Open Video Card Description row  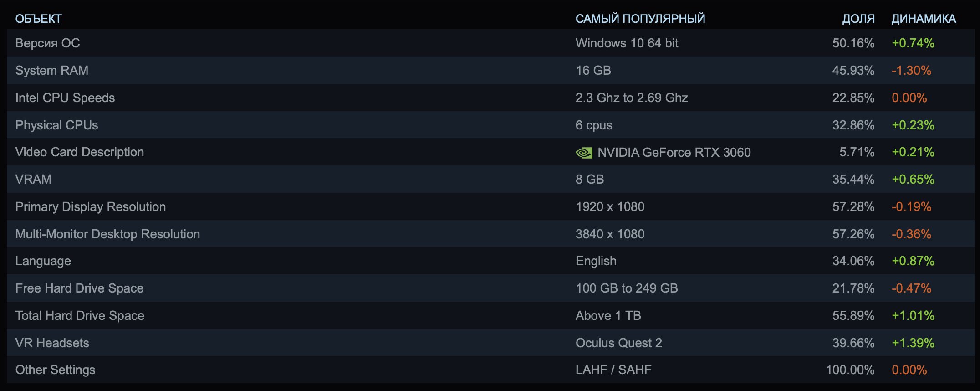[x=490, y=152]
